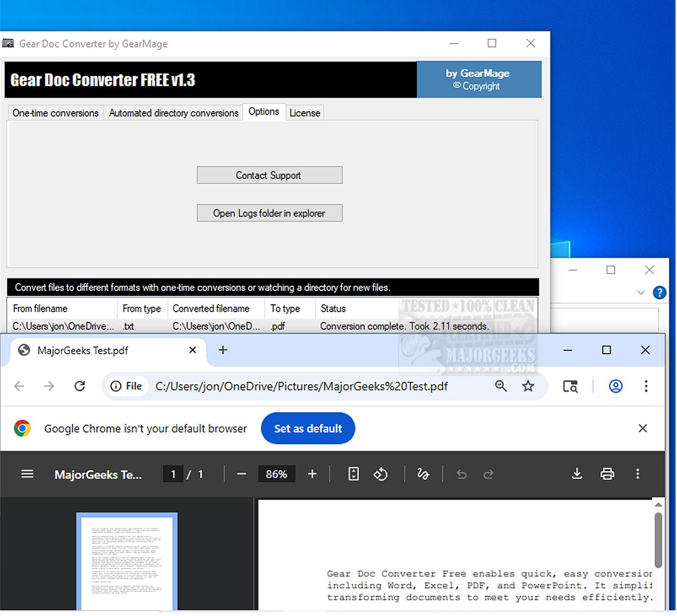The height and width of the screenshot is (616, 677).
Task: Select the .txt from type cell
Action: 129,326
